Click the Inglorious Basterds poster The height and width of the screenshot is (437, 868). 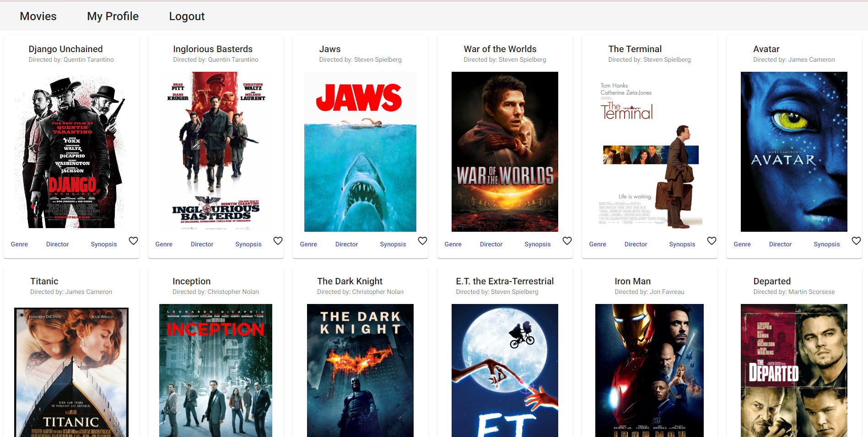216,152
